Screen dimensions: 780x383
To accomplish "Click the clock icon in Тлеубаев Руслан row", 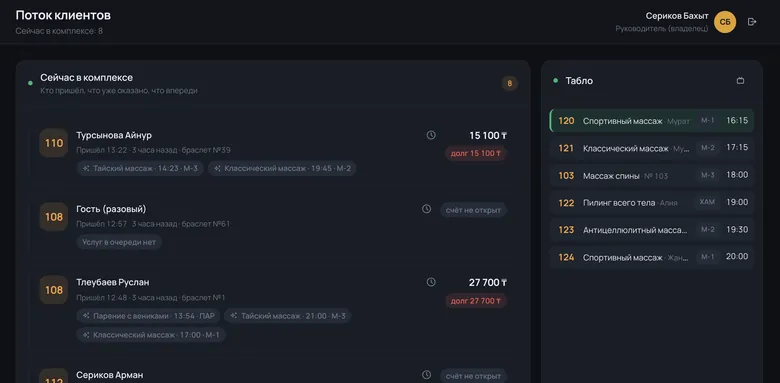I will pos(431,282).
